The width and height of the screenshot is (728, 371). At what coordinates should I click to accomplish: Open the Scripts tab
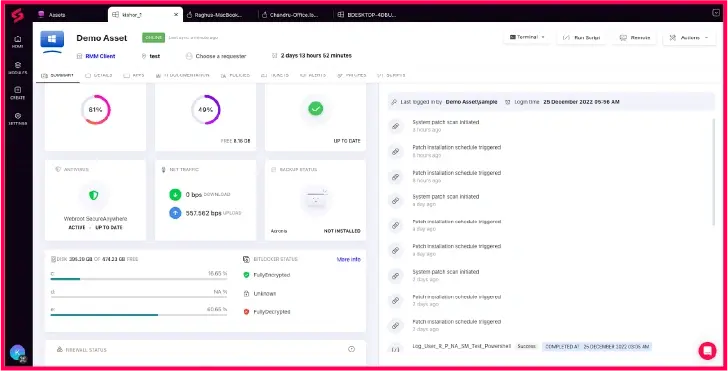coord(391,75)
